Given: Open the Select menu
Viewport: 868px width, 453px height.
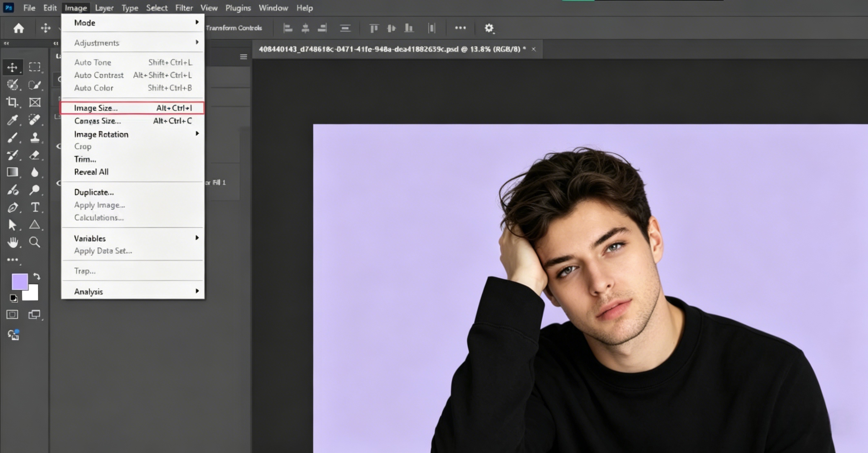Looking at the screenshot, I should pyautogui.click(x=157, y=8).
